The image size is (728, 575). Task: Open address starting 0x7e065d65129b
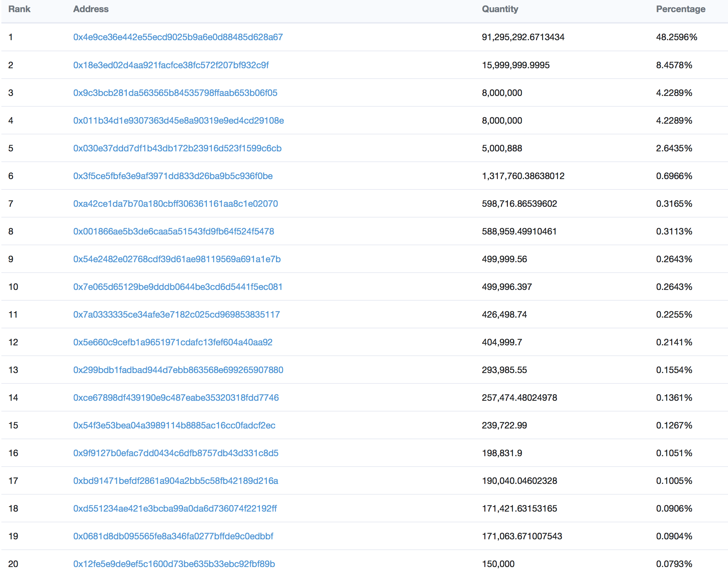click(x=177, y=287)
